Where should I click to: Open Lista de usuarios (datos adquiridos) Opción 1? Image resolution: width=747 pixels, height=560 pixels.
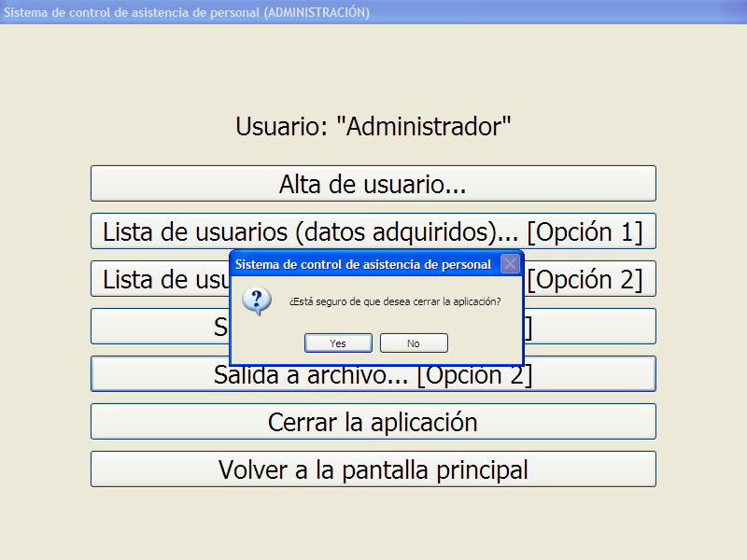click(x=373, y=231)
